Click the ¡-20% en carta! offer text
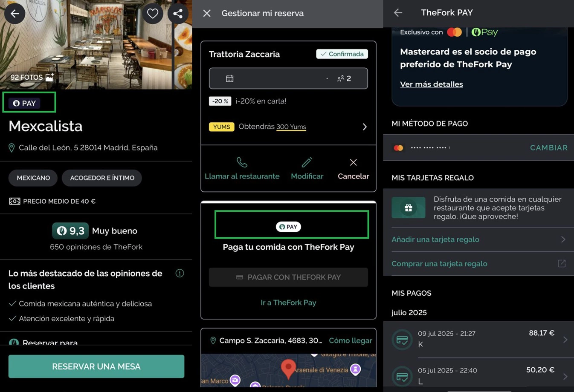 coord(261,101)
